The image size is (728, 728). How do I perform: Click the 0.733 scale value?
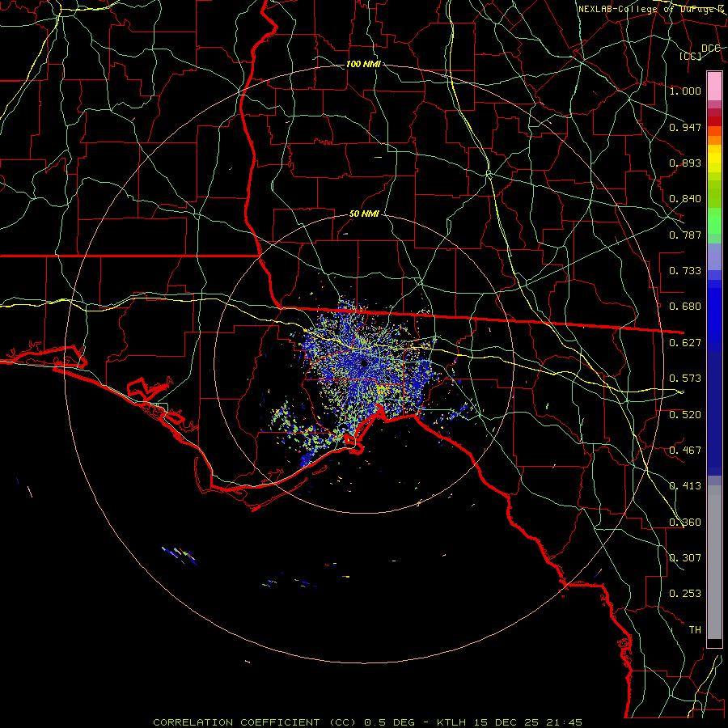coord(685,271)
